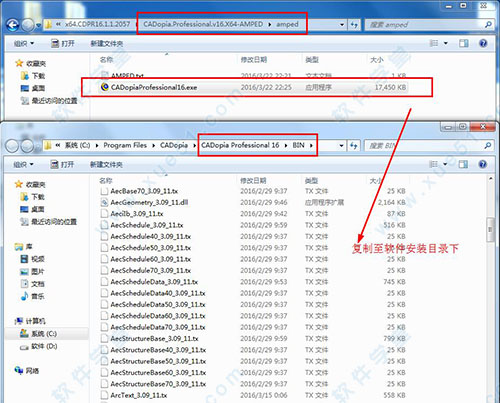The width and height of the screenshot is (500, 403).
Task: Click Program Files breadcrumb segment
Action: tap(125, 145)
